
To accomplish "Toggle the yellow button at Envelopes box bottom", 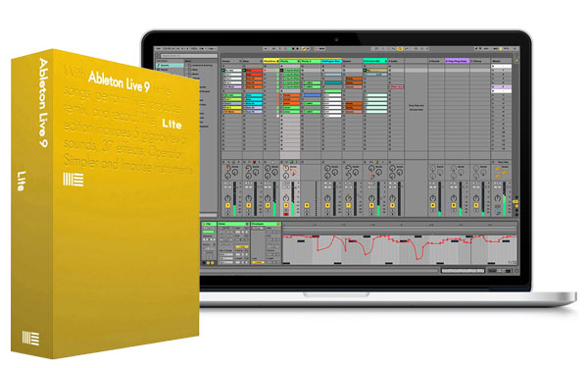I will click(x=258, y=262).
